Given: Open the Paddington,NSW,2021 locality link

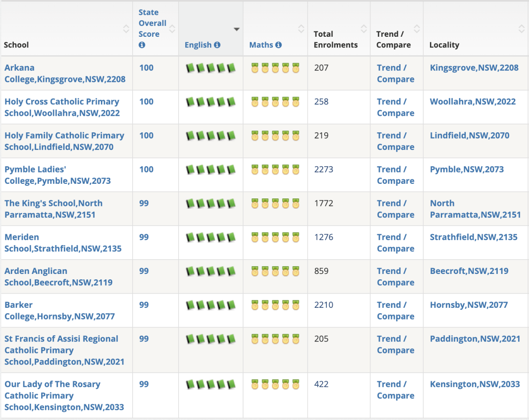Looking at the screenshot, I should coord(475,339).
